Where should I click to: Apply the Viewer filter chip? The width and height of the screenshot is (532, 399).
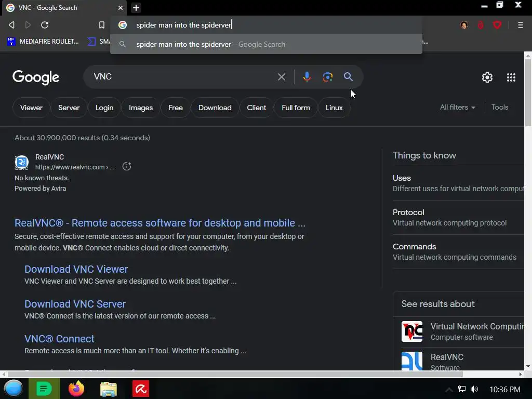point(31,108)
